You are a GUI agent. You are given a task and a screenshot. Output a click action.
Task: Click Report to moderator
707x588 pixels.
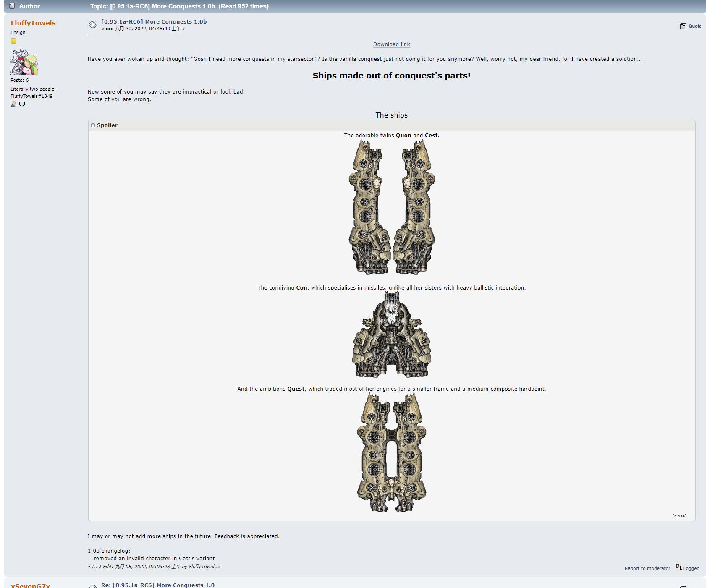[647, 568]
